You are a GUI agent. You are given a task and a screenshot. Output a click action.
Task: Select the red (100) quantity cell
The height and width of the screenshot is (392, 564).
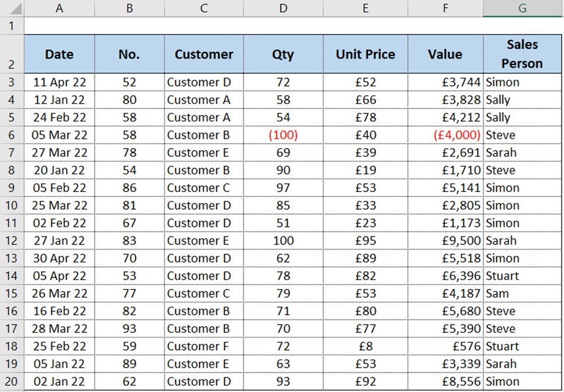coord(283,135)
